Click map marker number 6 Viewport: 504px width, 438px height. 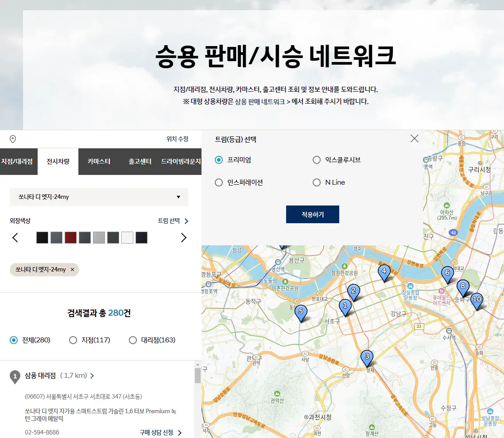447,275
